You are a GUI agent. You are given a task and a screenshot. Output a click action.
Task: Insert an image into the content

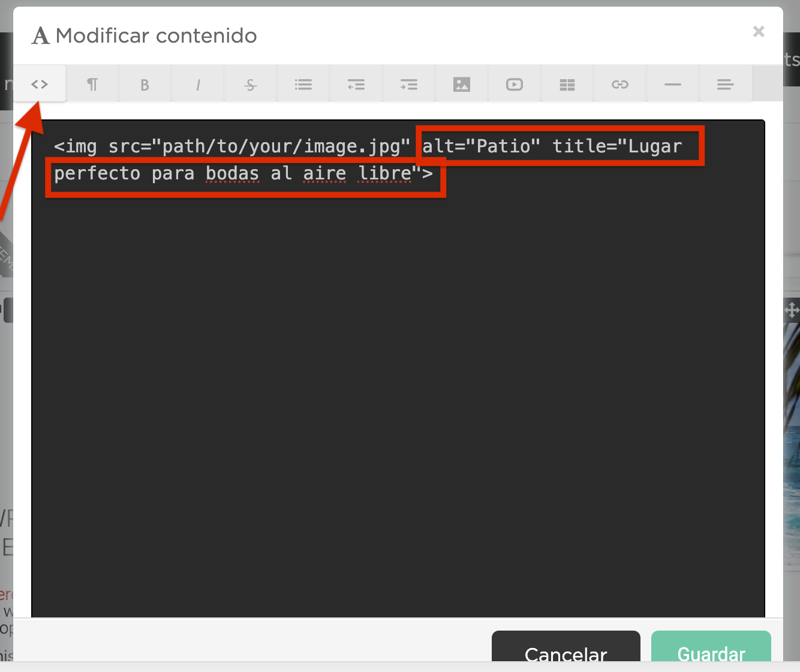pyautogui.click(x=461, y=83)
